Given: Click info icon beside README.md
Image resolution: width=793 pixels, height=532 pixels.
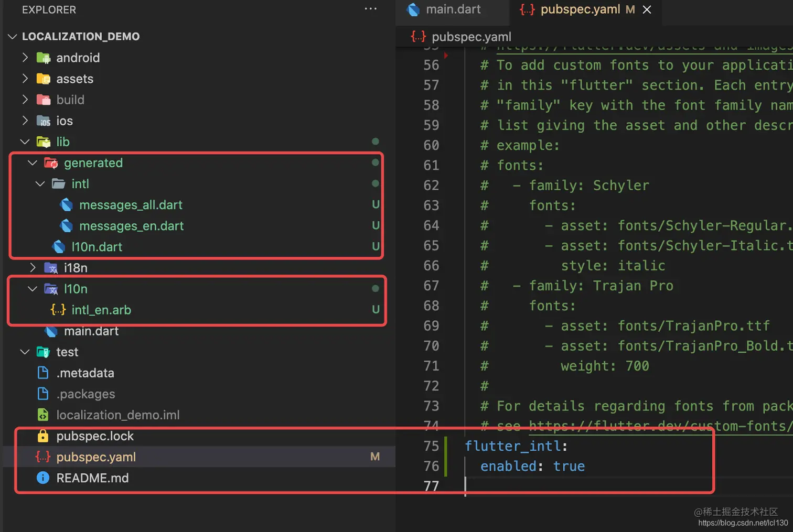Looking at the screenshot, I should [x=43, y=478].
